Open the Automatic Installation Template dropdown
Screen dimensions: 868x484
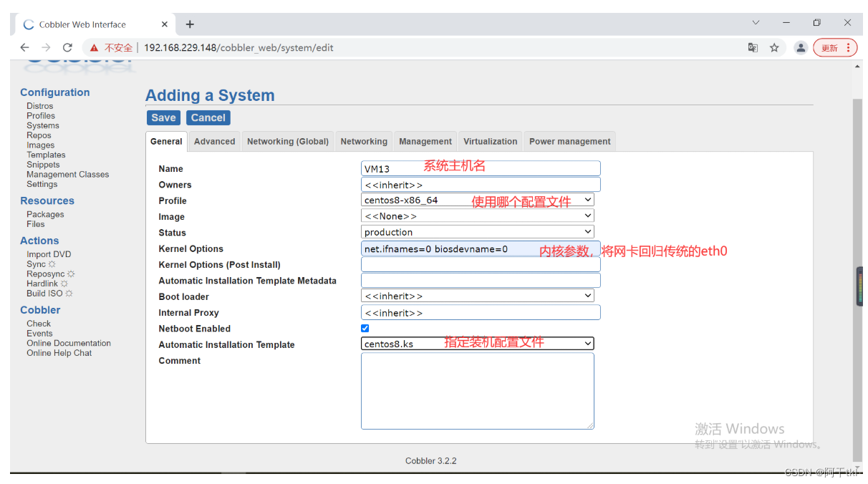point(478,344)
